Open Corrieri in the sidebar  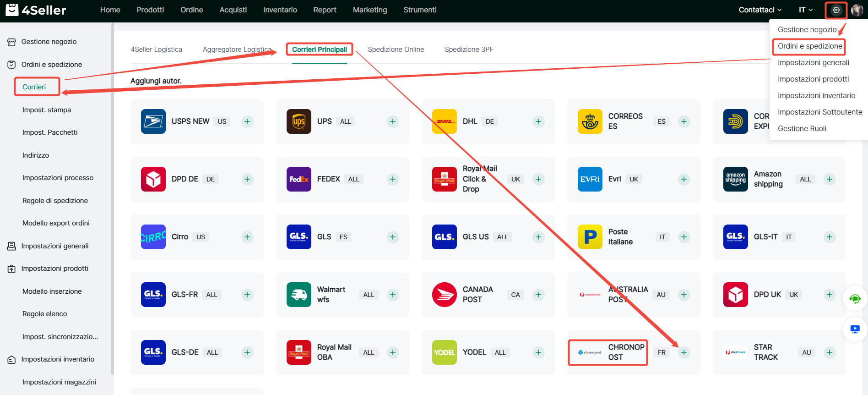[x=34, y=87]
